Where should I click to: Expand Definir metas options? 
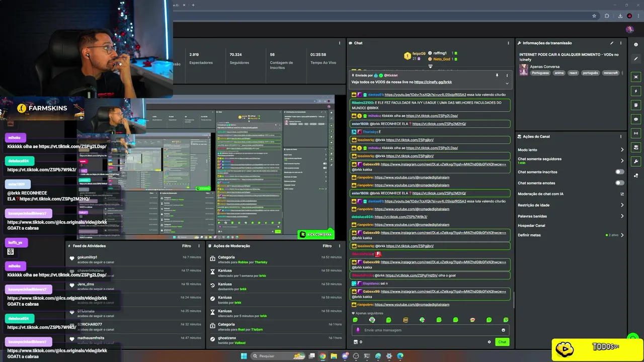tap(622, 235)
